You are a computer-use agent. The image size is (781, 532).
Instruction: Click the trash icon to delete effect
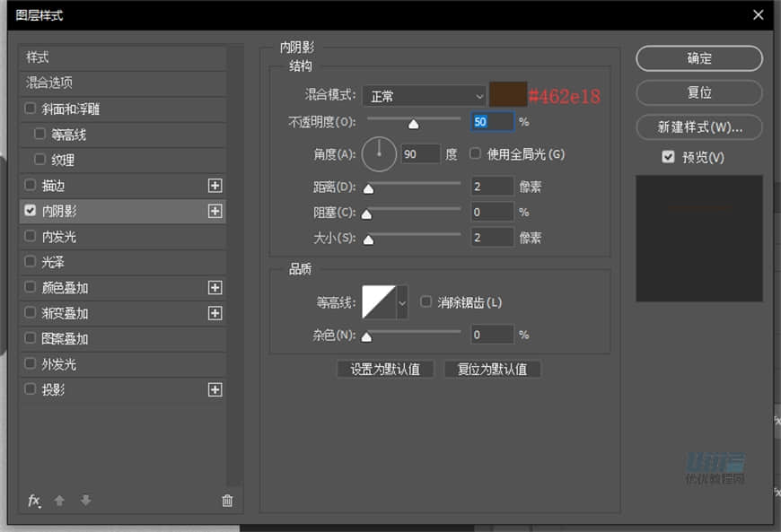tap(227, 501)
